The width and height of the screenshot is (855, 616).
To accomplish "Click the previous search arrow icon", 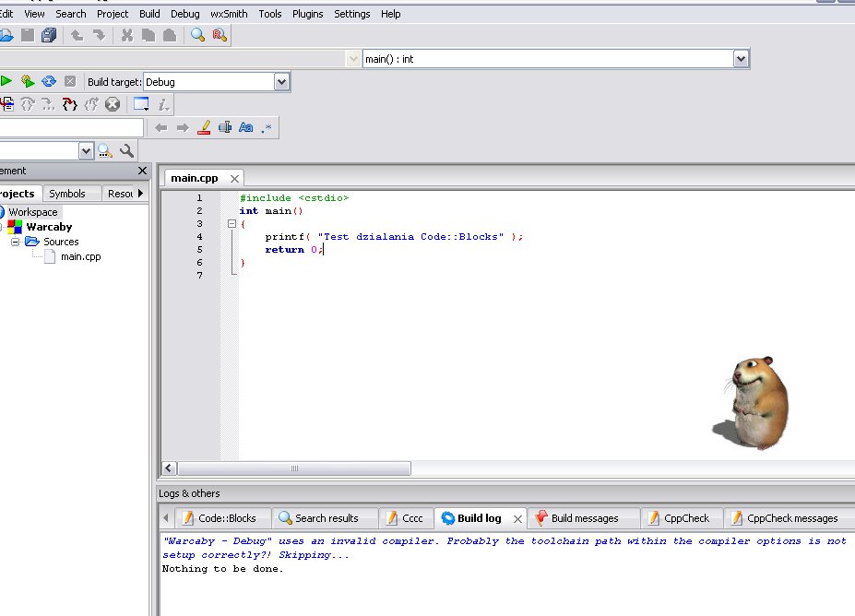I will coord(160,127).
